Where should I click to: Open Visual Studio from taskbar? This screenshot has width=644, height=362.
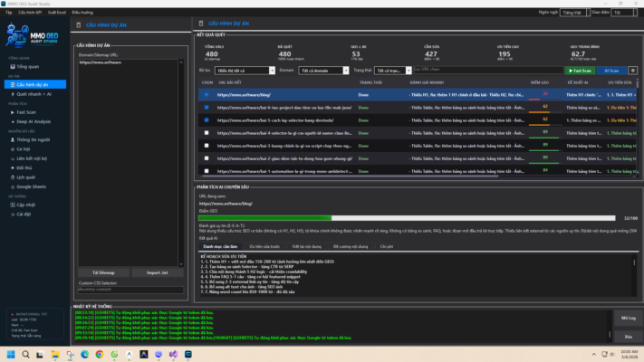[x=173, y=354]
